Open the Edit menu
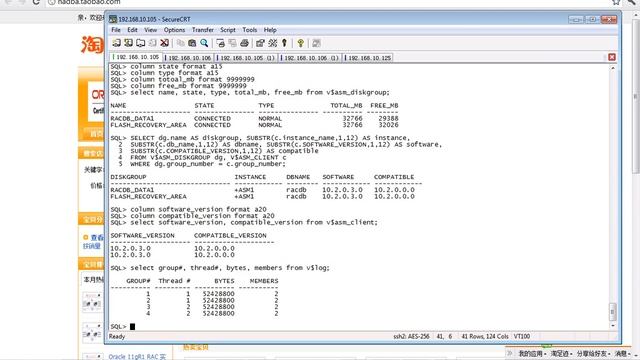This screenshot has width=640, height=360. (132, 30)
